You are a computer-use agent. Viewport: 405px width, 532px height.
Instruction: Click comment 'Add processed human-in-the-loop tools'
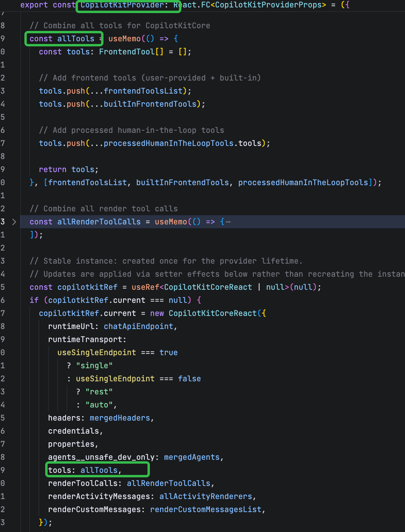tap(131, 130)
